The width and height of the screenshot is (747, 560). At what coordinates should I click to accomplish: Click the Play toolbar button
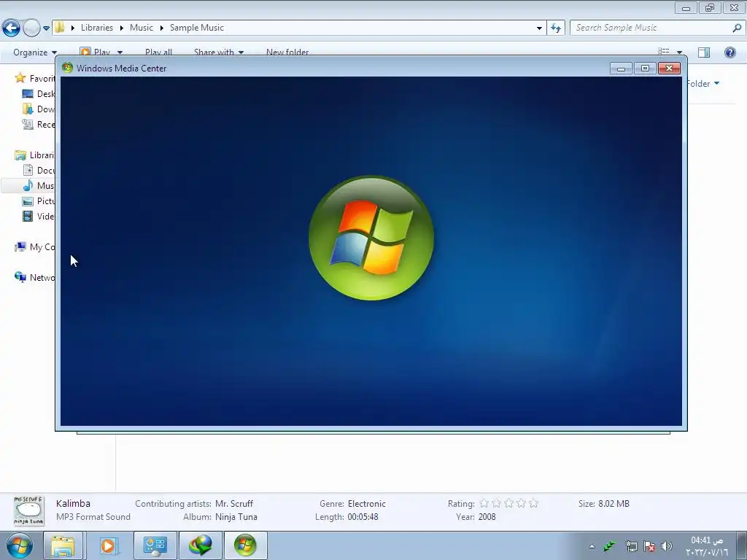[x=96, y=52]
